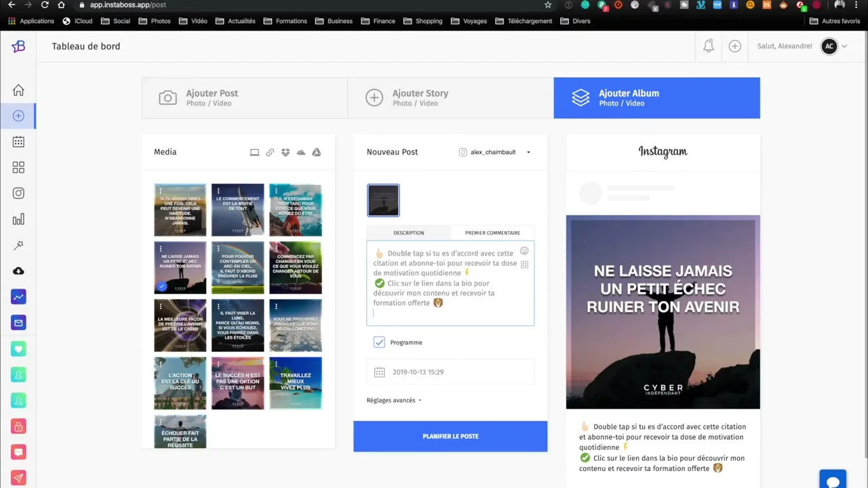Viewport: 868px width, 488px height.
Task: Import media from Google Drive
Action: tap(316, 152)
